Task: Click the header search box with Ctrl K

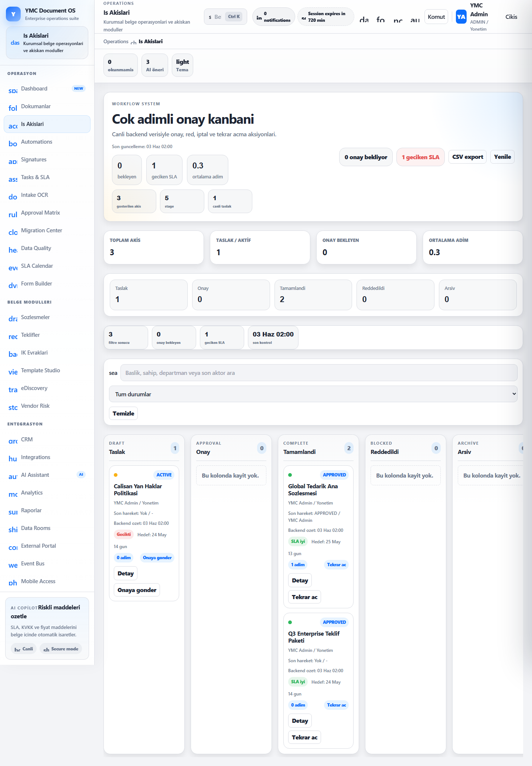Action: (x=225, y=17)
